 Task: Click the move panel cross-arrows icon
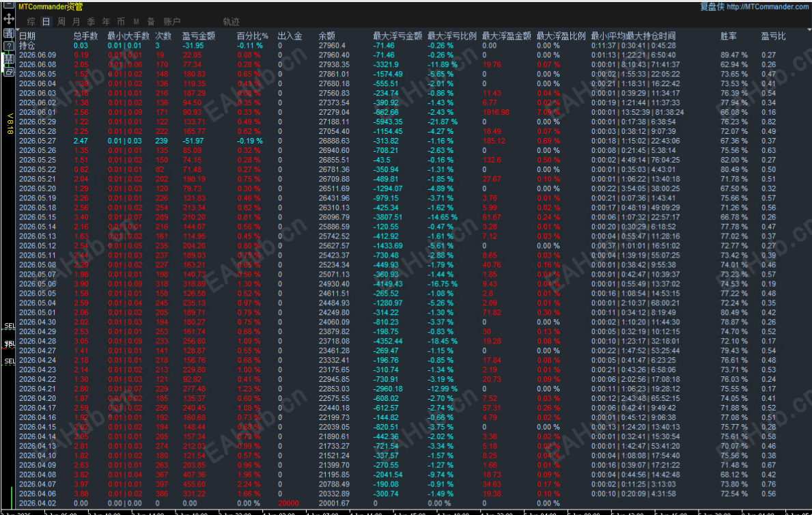(8, 20)
